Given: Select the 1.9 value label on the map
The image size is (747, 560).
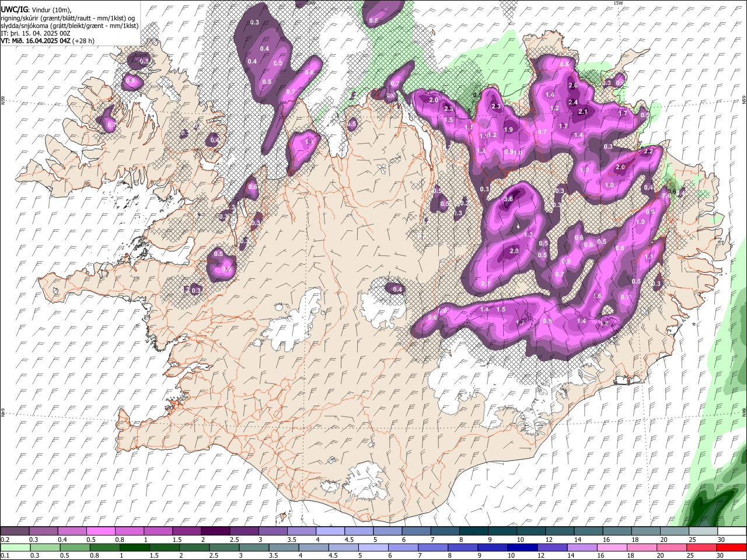Looking at the screenshot, I should point(508,130).
